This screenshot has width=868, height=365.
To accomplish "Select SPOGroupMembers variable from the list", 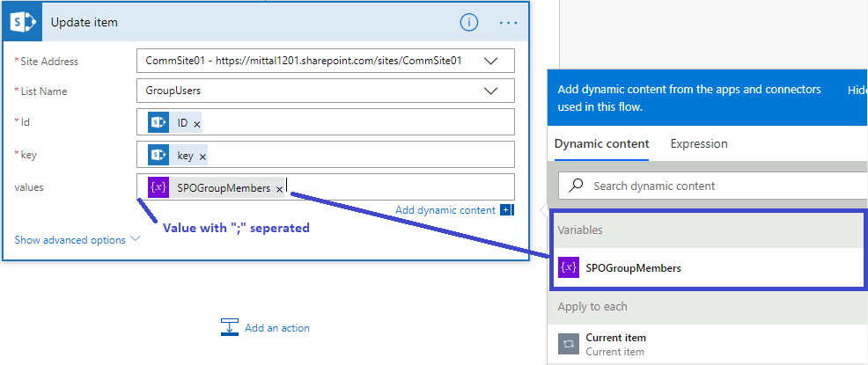I will click(x=633, y=267).
